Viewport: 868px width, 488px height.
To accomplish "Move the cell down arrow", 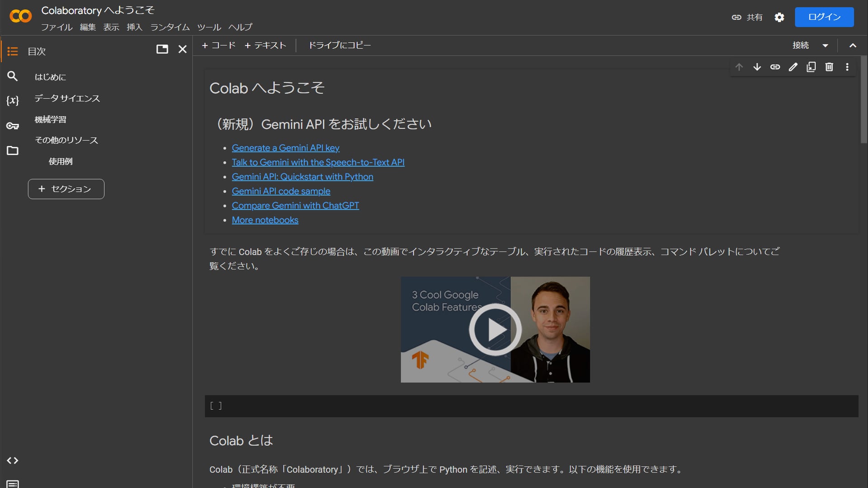I will tap(757, 67).
